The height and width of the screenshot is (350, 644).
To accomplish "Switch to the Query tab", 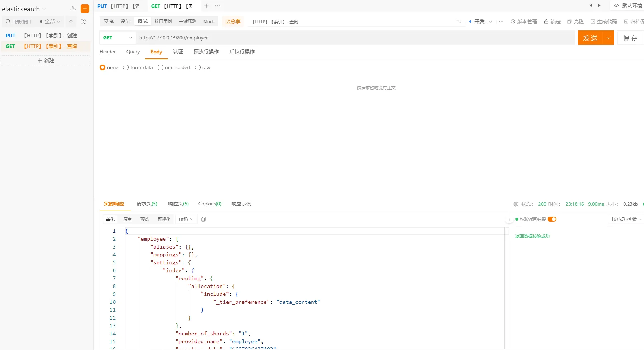I will pos(133,52).
